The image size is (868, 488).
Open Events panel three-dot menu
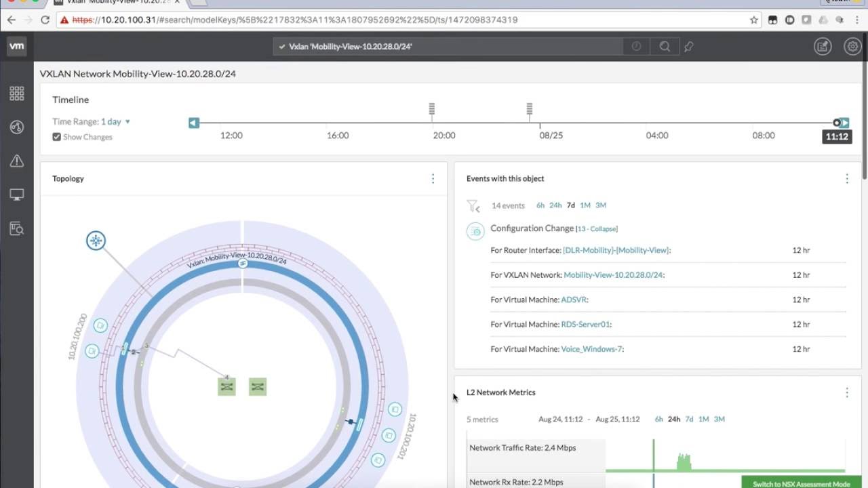[846, 179]
